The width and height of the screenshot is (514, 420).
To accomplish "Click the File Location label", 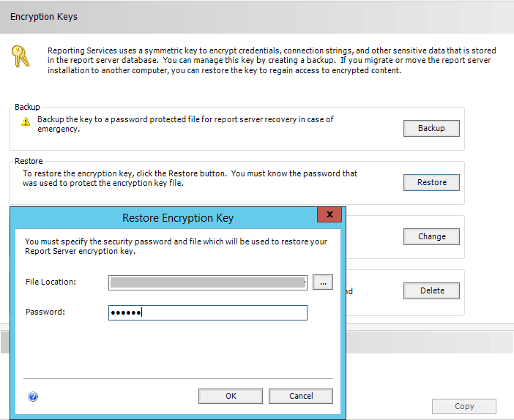I will point(51,282).
